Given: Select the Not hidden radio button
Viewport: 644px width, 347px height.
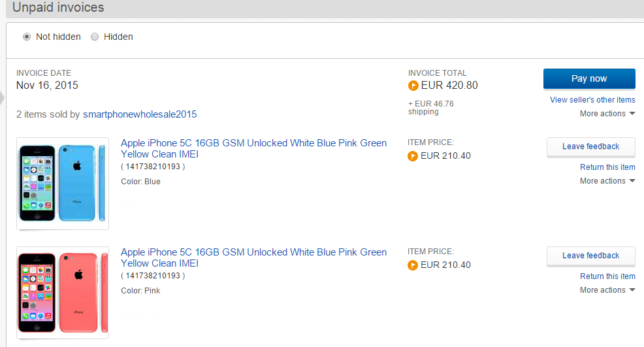Looking at the screenshot, I should pyautogui.click(x=27, y=37).
